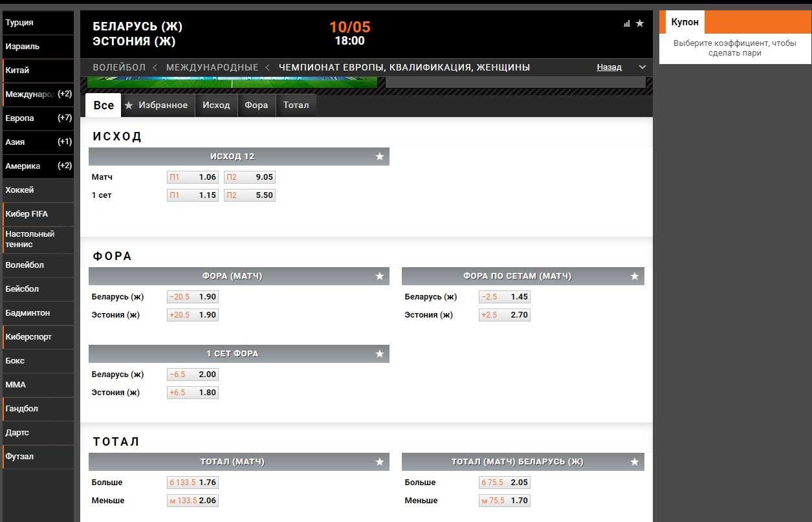Open Бадминтон sport category
Viewport: 812px width, 522px height.
[38, 313]
